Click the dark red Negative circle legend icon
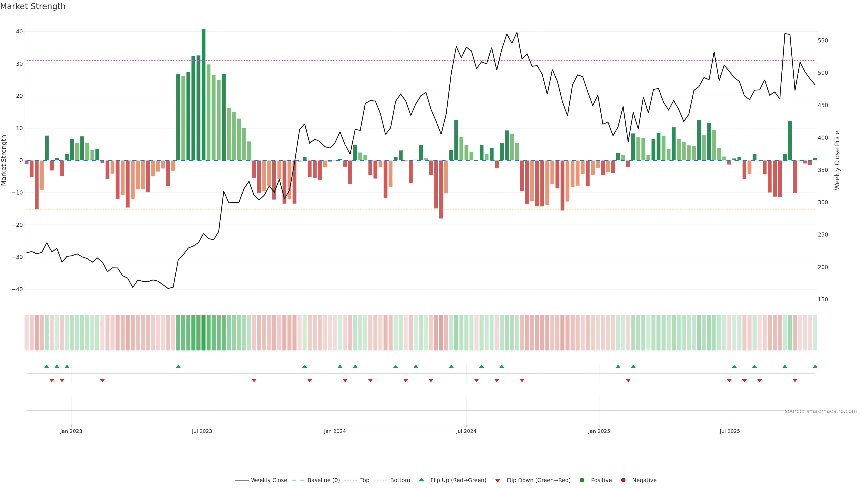Screen dimensions: 868x488 [x=623, y=480]
